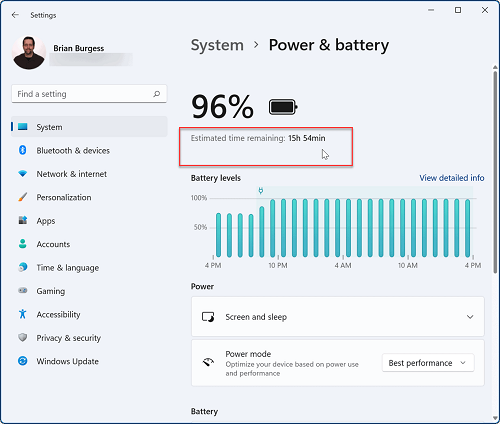Open the Best performance power mode dropdown
This screenshot has width=500, height=424.
[x=428, y=363]
